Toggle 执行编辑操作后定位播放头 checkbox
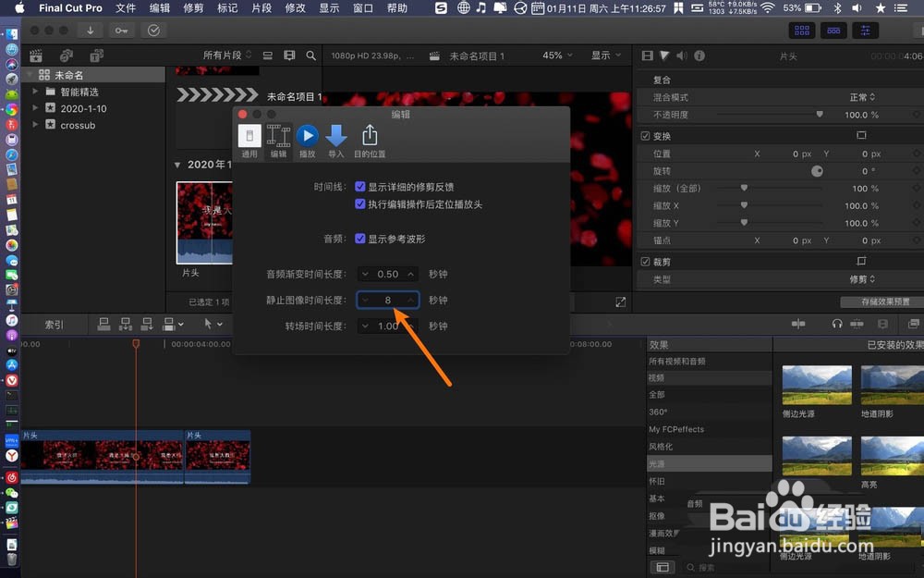The height and width of the screenshot is (578, 924). pos(360,204)
